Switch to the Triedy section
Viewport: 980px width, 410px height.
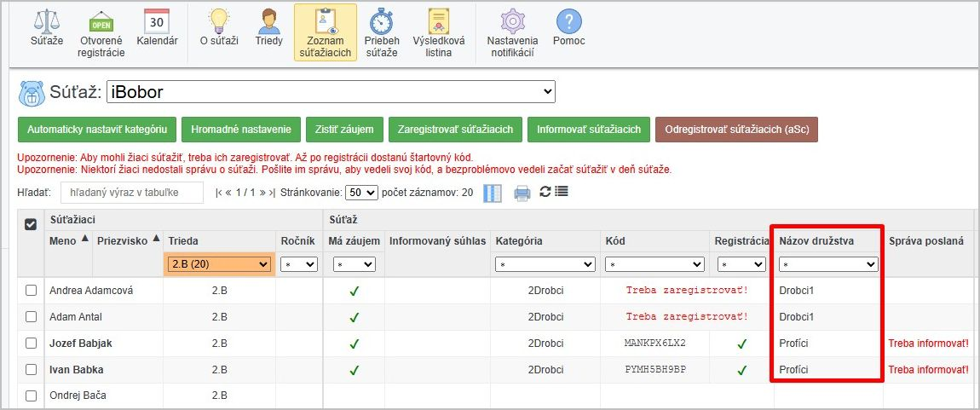click(268, 27)
